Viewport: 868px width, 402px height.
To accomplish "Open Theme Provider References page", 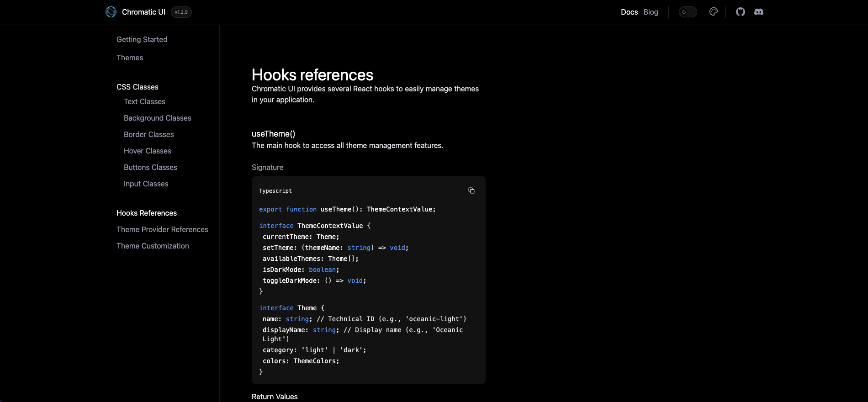I will click(162, 229).
